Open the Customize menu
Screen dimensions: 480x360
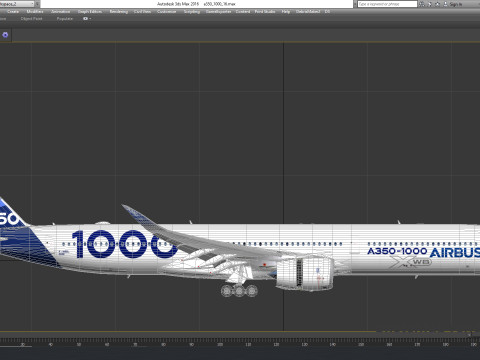click(166, 12)
